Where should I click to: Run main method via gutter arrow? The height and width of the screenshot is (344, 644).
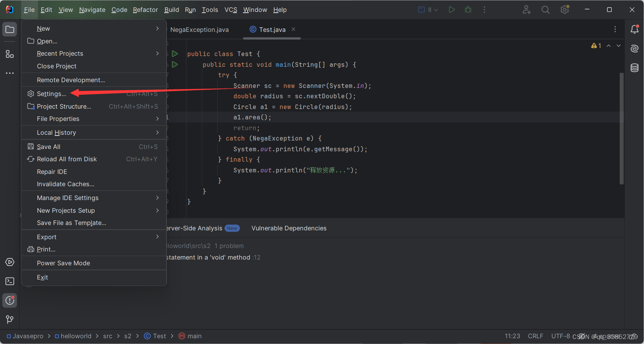175,64
